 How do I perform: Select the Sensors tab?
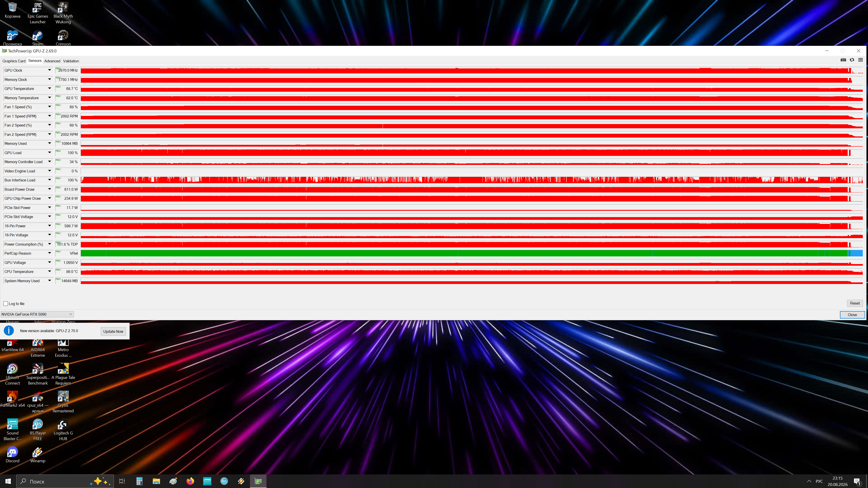(35, 61)
